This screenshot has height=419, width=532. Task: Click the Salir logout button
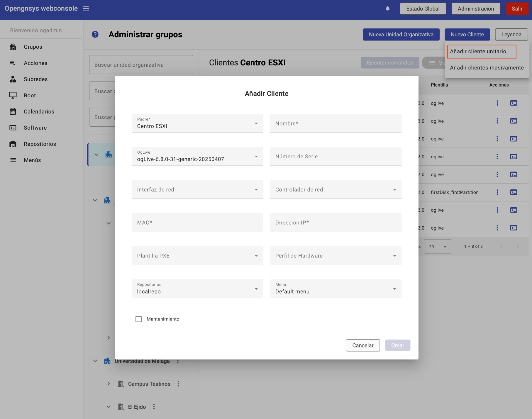(517, 9)
